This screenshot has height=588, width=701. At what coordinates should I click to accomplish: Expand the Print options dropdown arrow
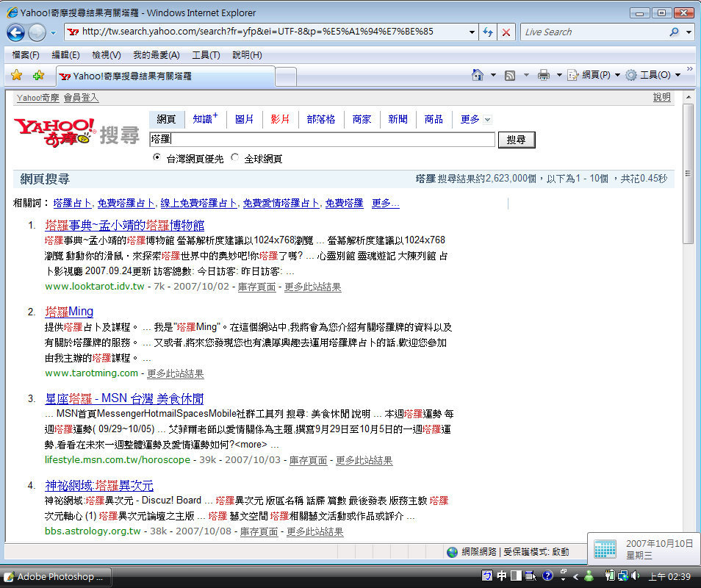(x=559, y=75)
